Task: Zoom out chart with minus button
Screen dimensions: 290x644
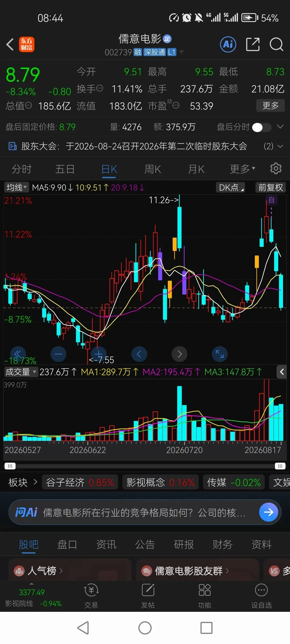Action: (58, 354)
